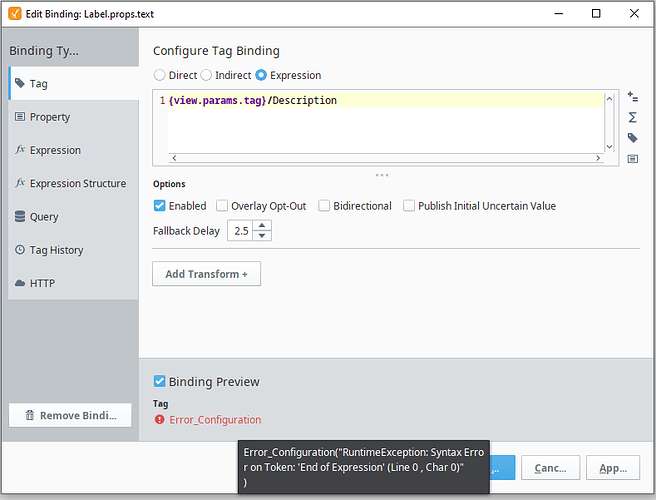Click the editor's scroll down arrow
This screenshot has width=656, height=500.
pos(610,146)
